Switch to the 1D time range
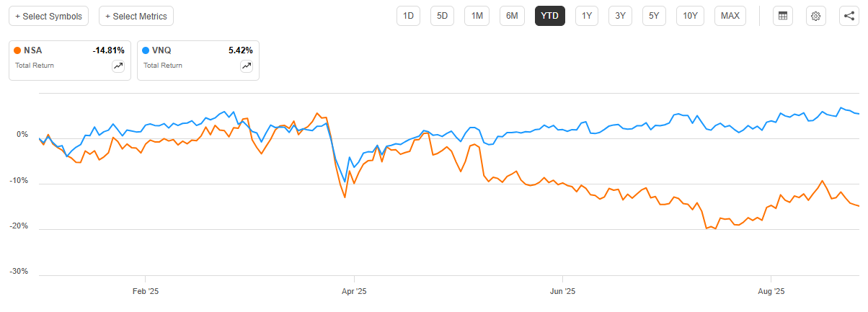The height and width of the screenshot is (312, 868). (408, 16)
